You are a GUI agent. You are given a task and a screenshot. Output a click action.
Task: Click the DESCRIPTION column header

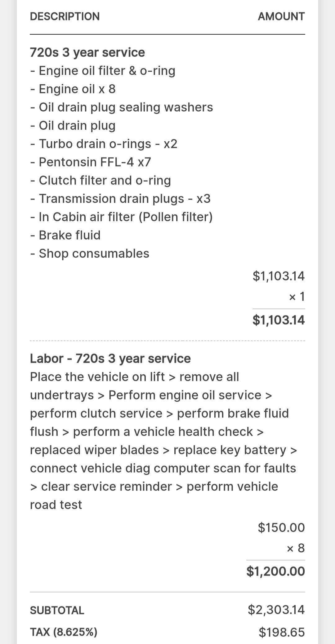pos(65,16)
